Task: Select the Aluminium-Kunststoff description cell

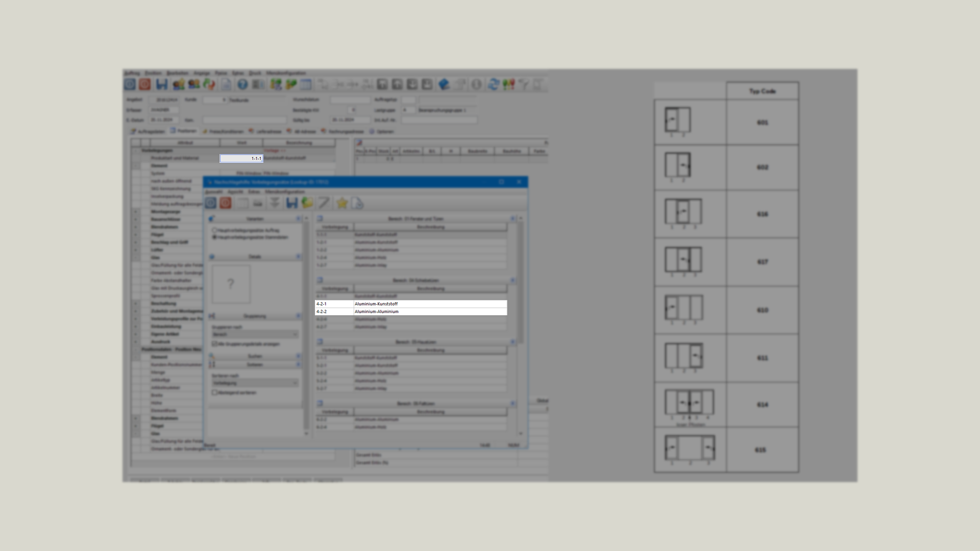Action: [x=430, y=304]
